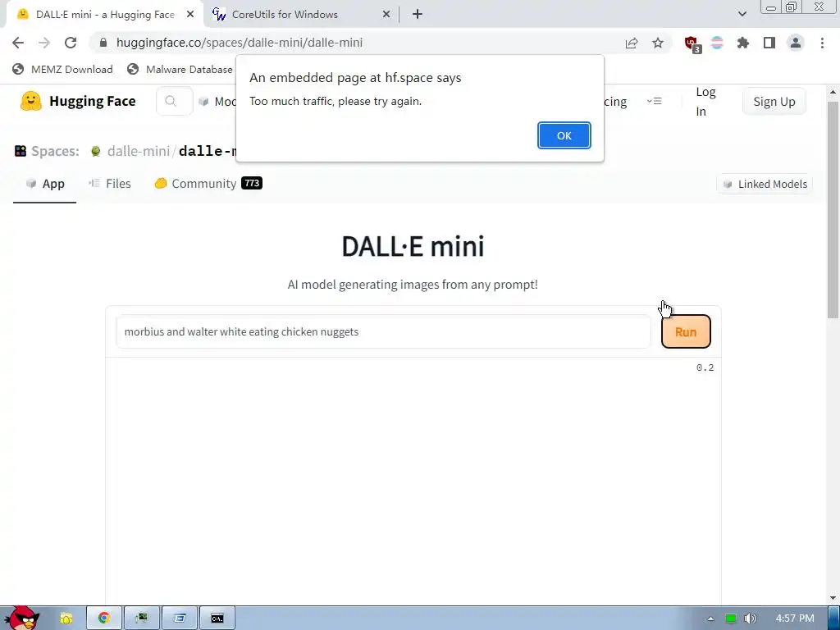This screenshot has height=630, width=840.
Task: Click the Linked Models button
Action: pyautogui.click(x=765, y=185)
